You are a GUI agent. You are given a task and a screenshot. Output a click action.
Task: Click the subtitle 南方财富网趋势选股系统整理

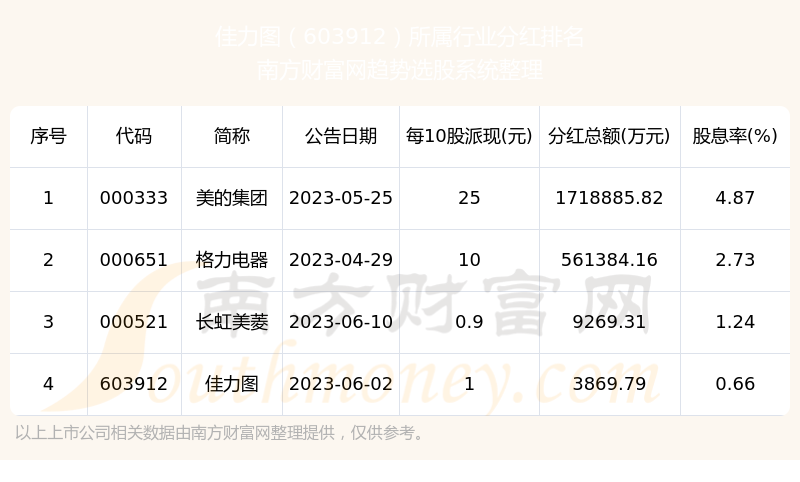click(399, 70)
